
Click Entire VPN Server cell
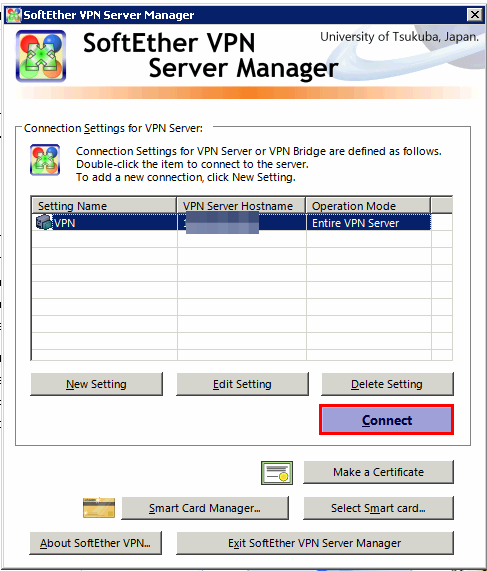(x=368, y=223)
